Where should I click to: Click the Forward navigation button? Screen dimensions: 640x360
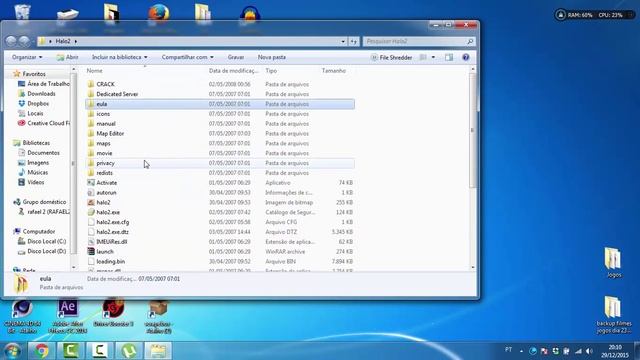[x=24, y=41]
